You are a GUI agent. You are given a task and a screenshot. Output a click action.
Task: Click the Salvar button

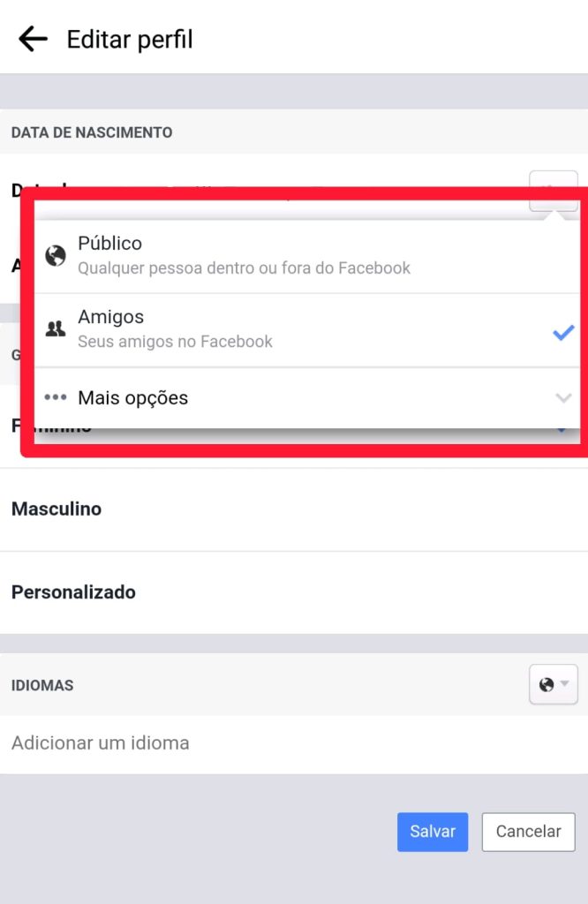click(433, 832)
